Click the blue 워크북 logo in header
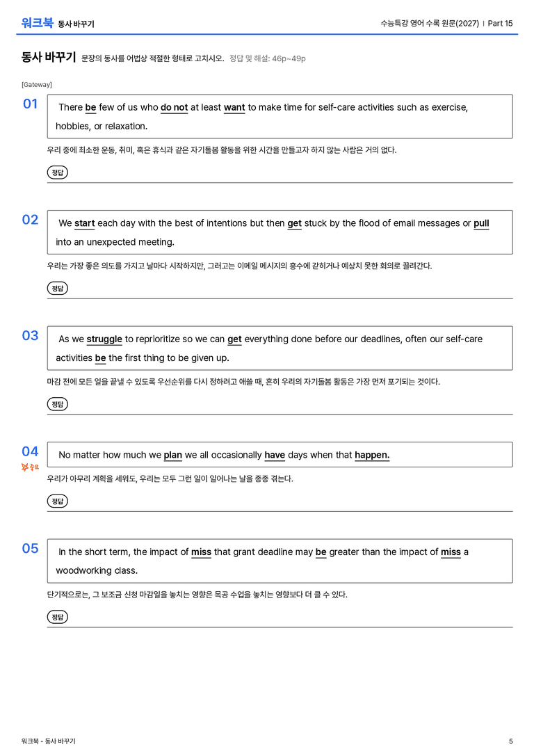The height and width of the screenshot is (756, 534). pyautogui.click(x=37, y=23)
